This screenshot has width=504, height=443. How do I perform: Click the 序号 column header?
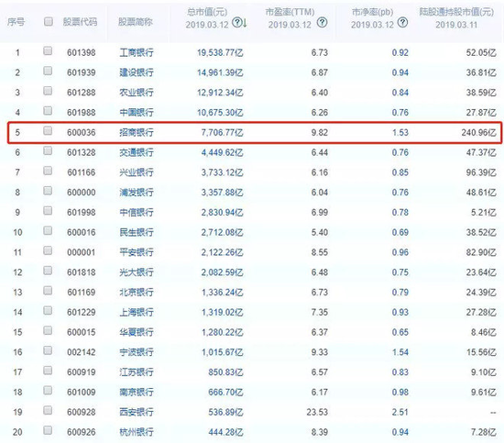16,22
